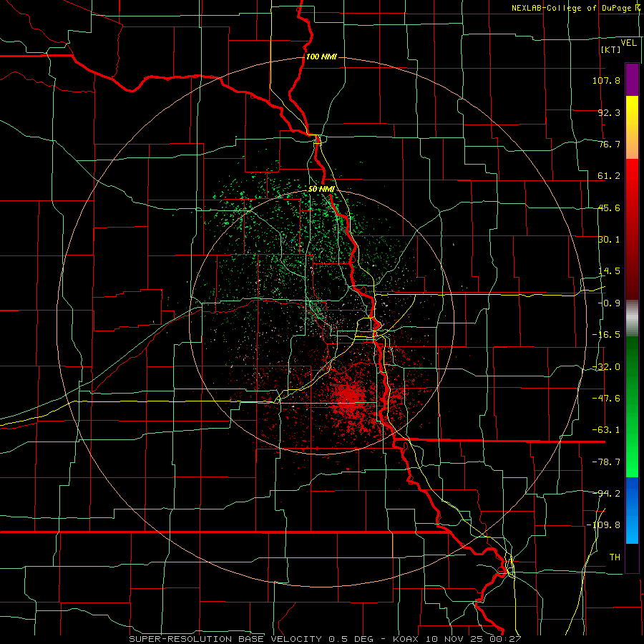
Task: Click the -94.2 value on the velocity scale
Action: [606, 494]
